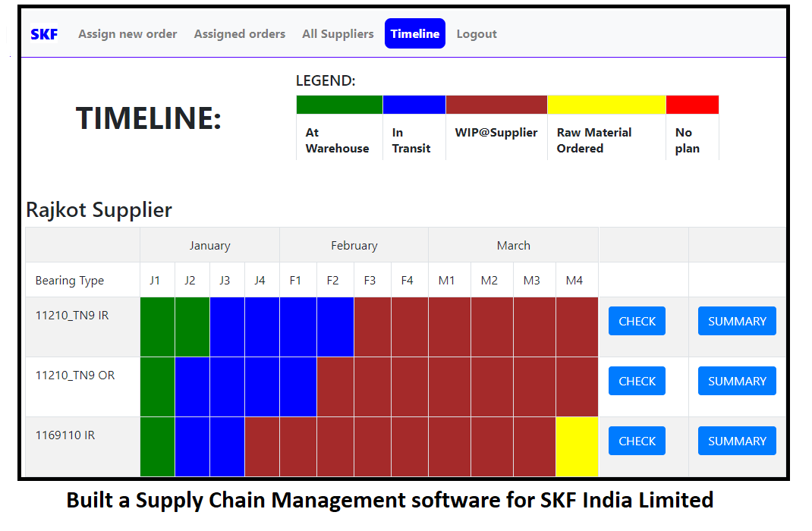Click the Raw Material Ordered legend label
The width and height of the screenshot is (812, 531).
coord(594,140)
